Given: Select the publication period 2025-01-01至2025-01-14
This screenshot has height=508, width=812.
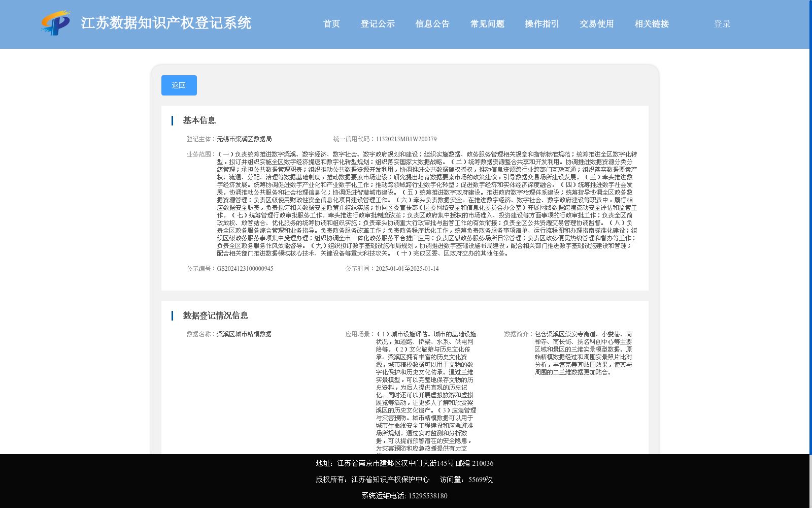Looking at the screenshot, I should (x=407, y=269).
